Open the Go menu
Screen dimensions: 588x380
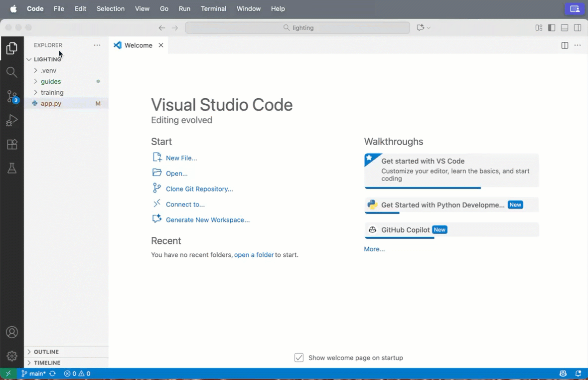164,8
